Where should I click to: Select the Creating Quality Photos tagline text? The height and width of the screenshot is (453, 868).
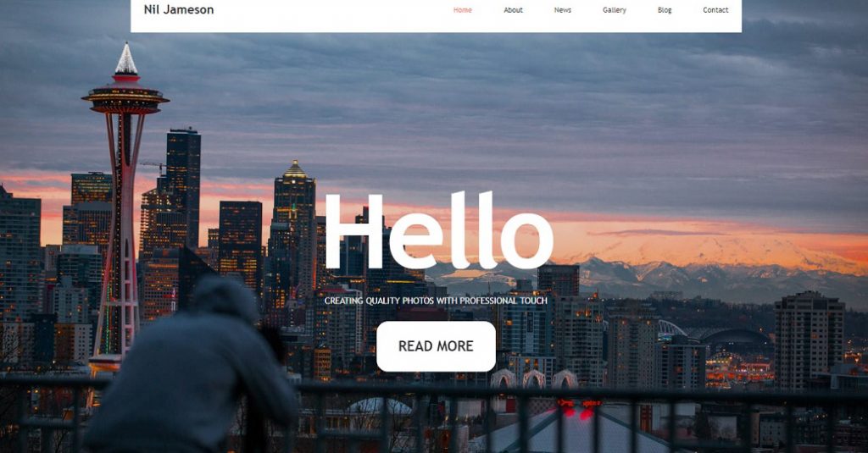coord(436,301)
